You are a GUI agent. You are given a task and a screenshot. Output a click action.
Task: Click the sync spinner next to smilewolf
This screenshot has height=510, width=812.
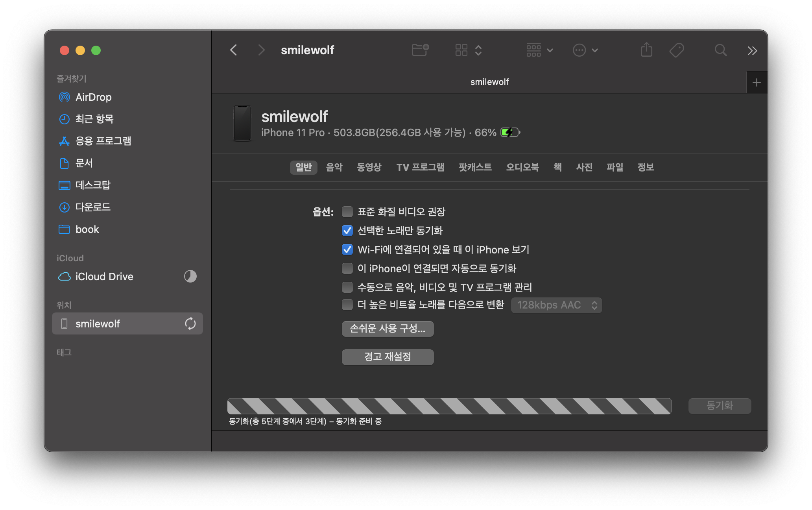[x=190, y=323]
